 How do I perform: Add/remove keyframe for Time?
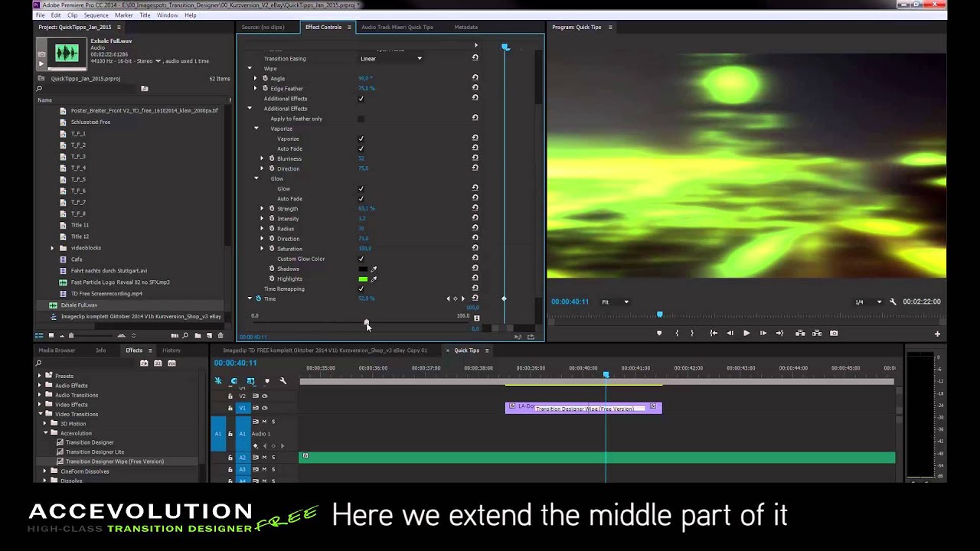456,298
